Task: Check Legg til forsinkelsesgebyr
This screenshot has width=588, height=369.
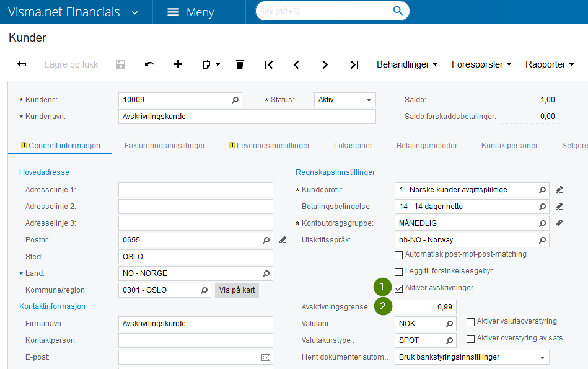Action: (398, 272)
